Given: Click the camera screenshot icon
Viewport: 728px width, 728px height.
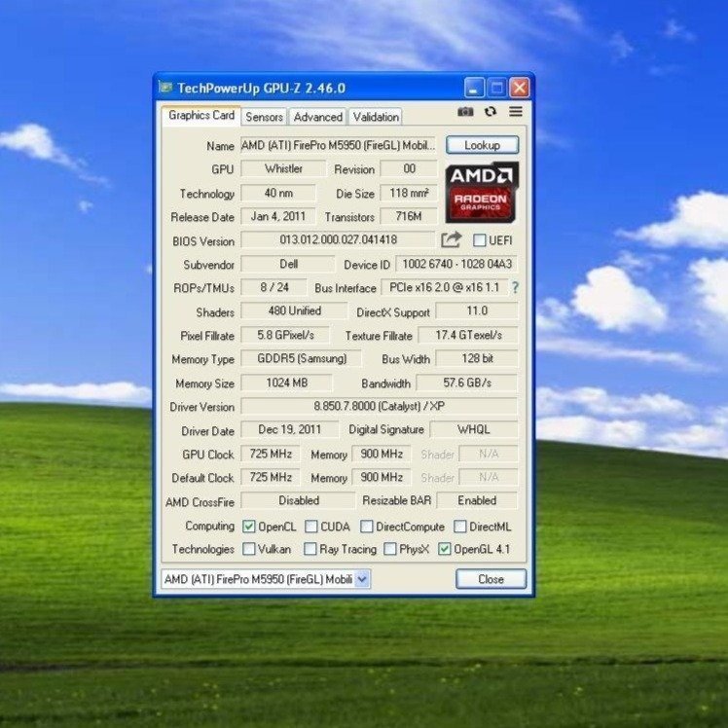Looking at the screenshot, I should 465,112.
